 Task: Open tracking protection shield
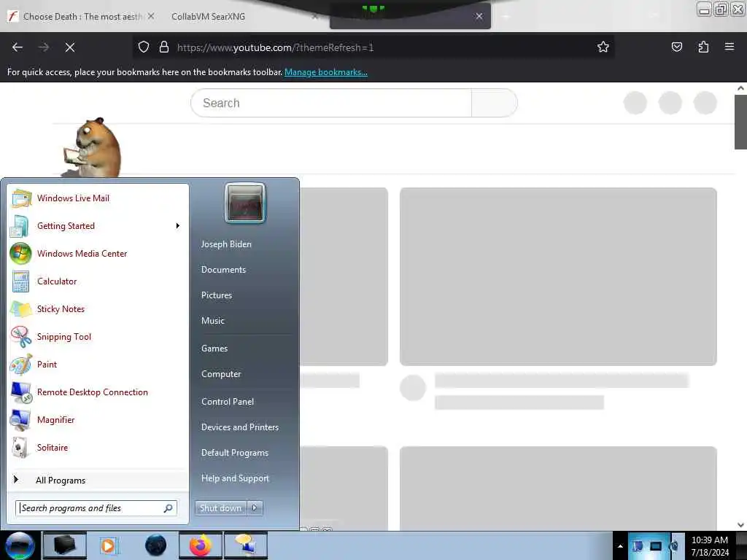click(144, 47)
